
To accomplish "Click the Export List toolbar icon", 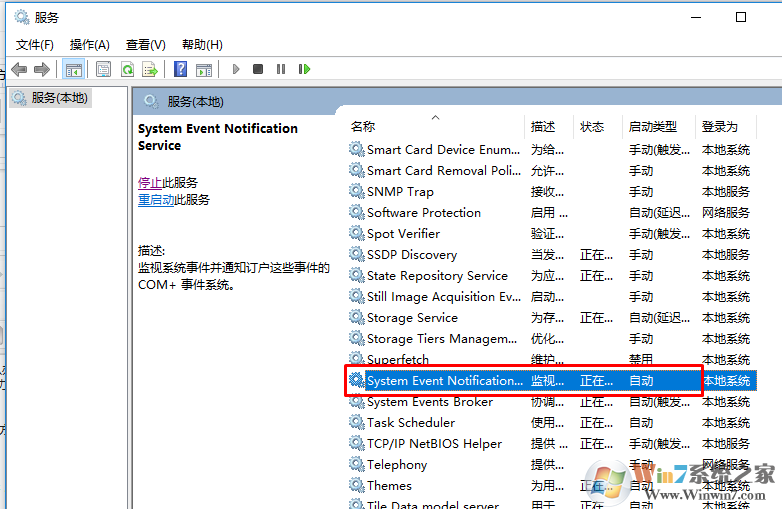I will (x=150, y=69).
